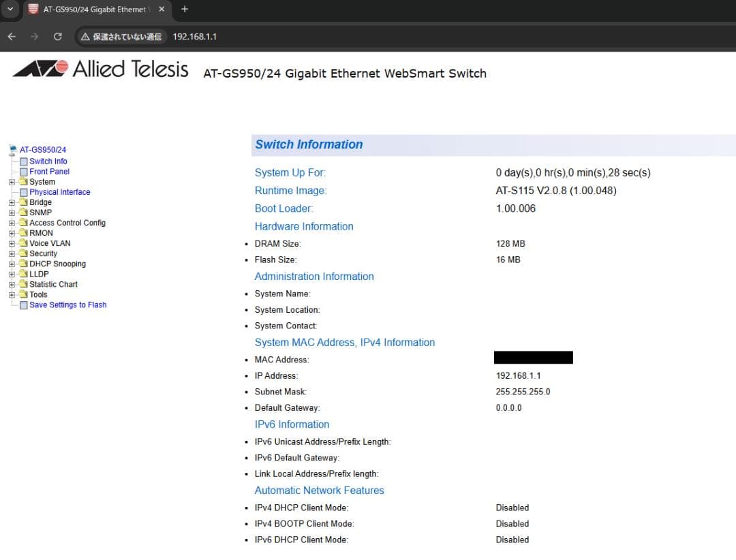This screenshot has width=736, height=560.
Task: Expand the Tools folder
Action: pyautogui.click(x=12, y=295)
